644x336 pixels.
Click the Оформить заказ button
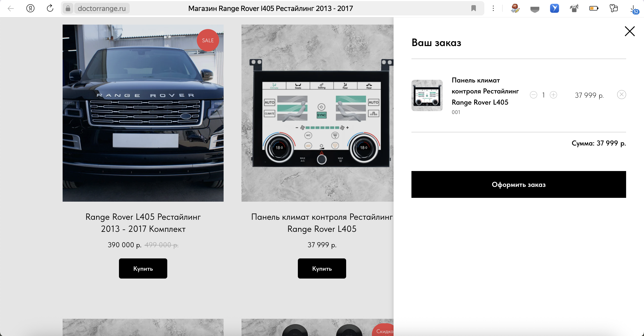[x=519, y=184]
